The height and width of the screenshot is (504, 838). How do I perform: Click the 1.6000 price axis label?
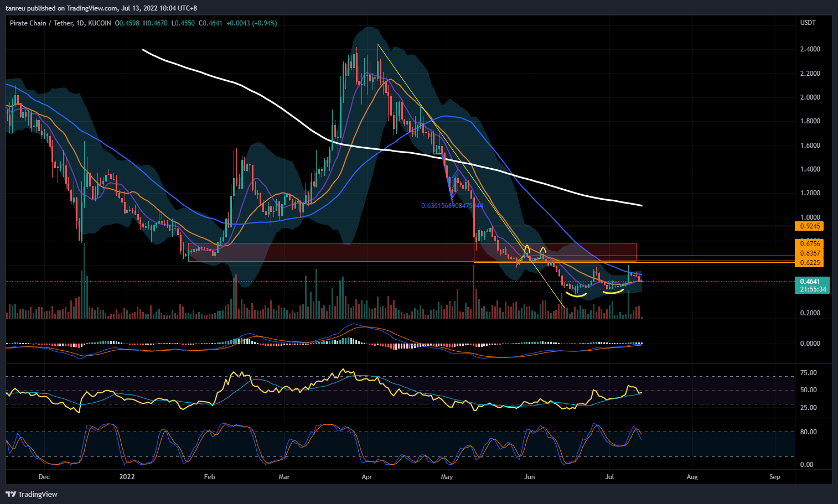point(810,146)
